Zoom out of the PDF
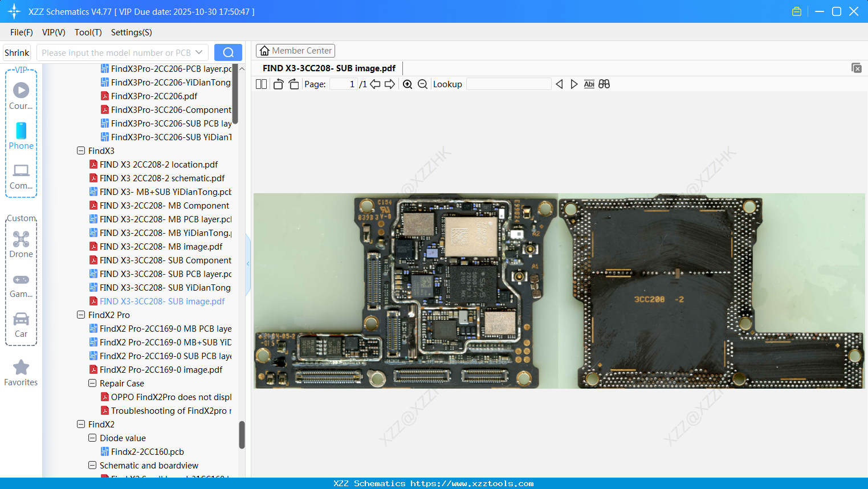868x489 pixels. pyautogui.click(x=422, y=84)
